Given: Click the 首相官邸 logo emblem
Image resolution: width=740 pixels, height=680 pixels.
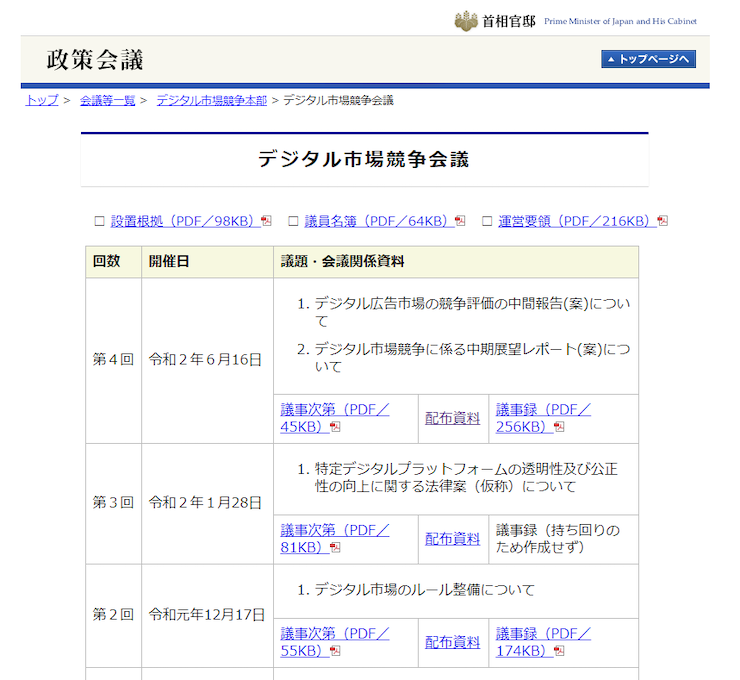Looking at the screenshot, I should [x=466, y=21].
